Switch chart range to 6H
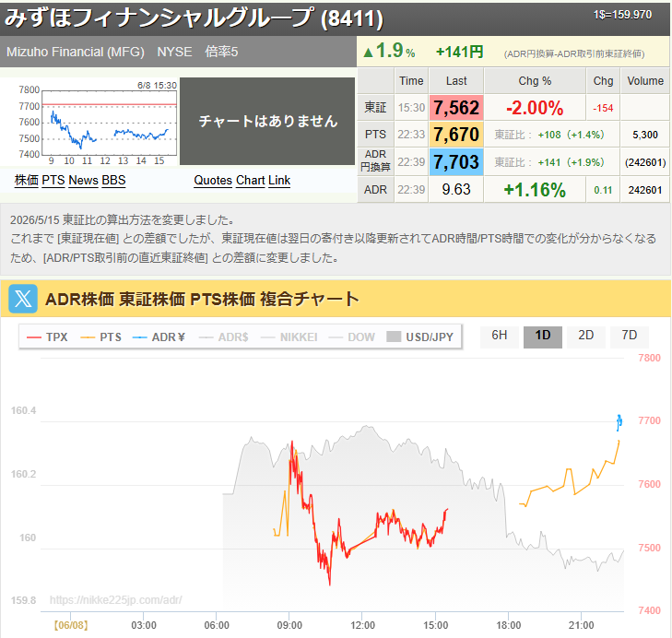The height and width of the screenshot is (638, 672). [x=500, y=336]
